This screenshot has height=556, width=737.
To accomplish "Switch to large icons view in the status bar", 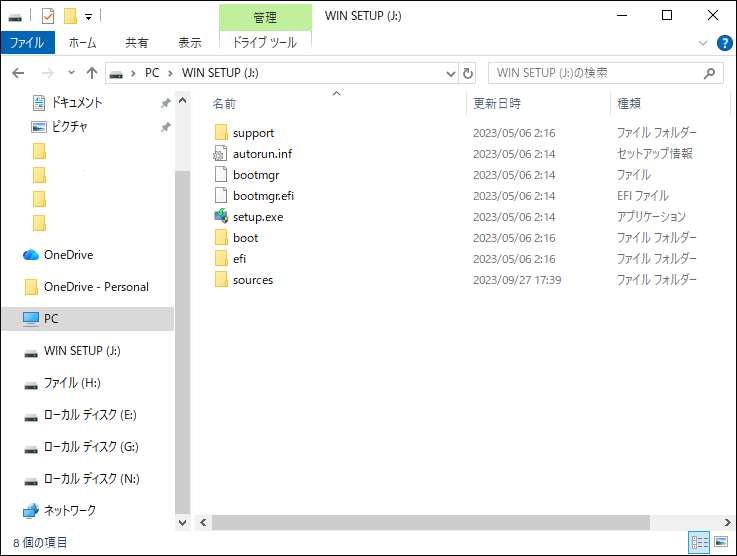I will click(x=721, y=542).
